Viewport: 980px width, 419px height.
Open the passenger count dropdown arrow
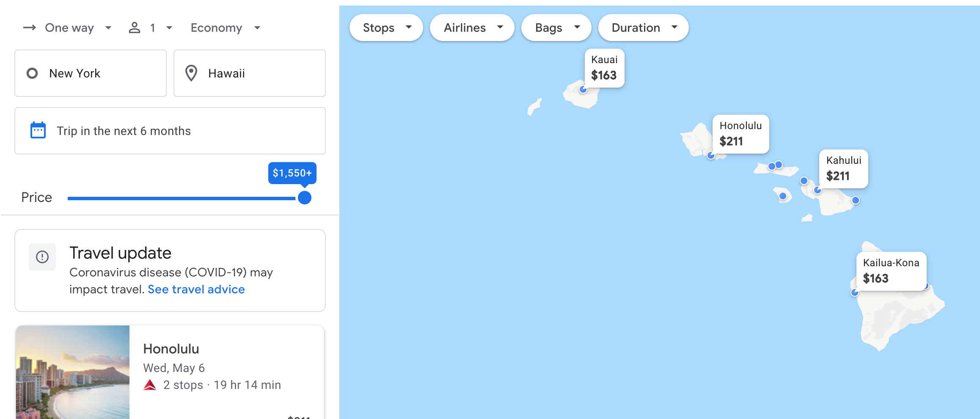click(169, 28)
